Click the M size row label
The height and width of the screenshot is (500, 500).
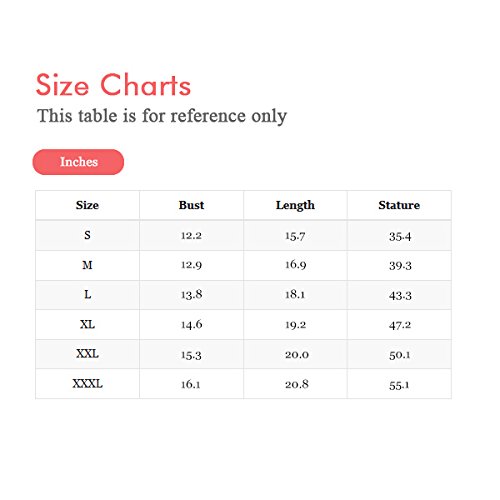pos(87,265)
